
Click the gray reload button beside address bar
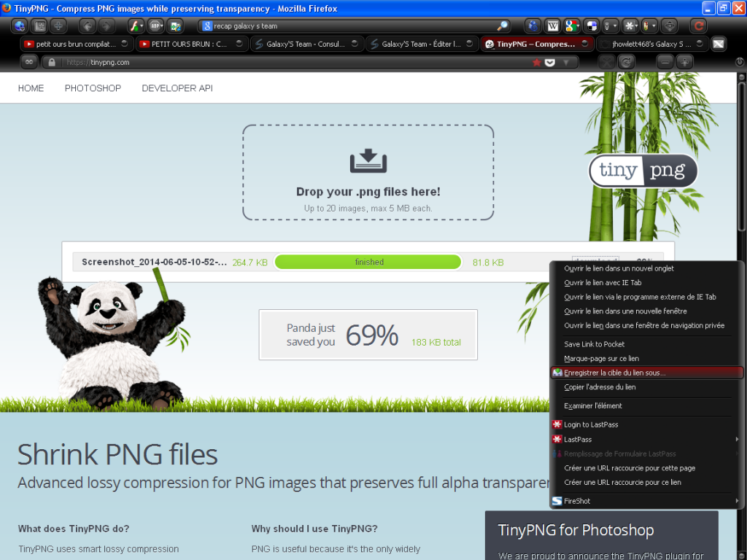coord(627,62)
